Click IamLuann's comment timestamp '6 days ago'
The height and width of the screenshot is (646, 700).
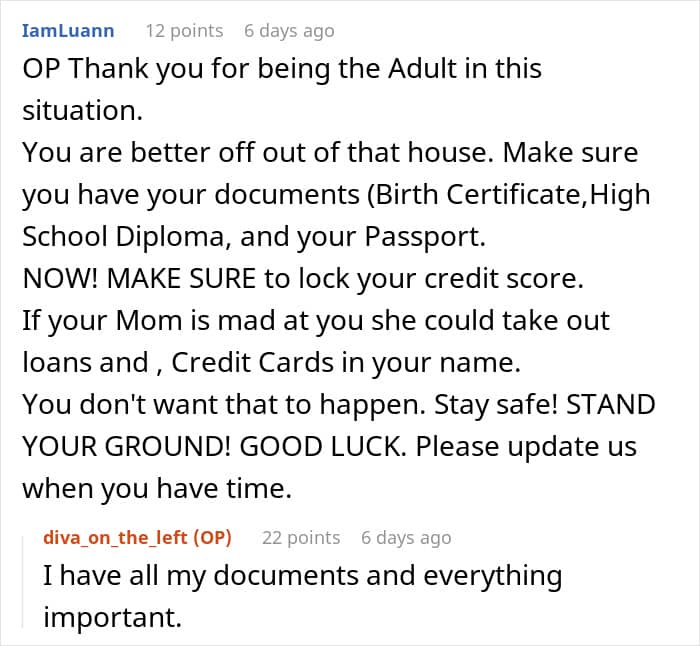point(289,31)
